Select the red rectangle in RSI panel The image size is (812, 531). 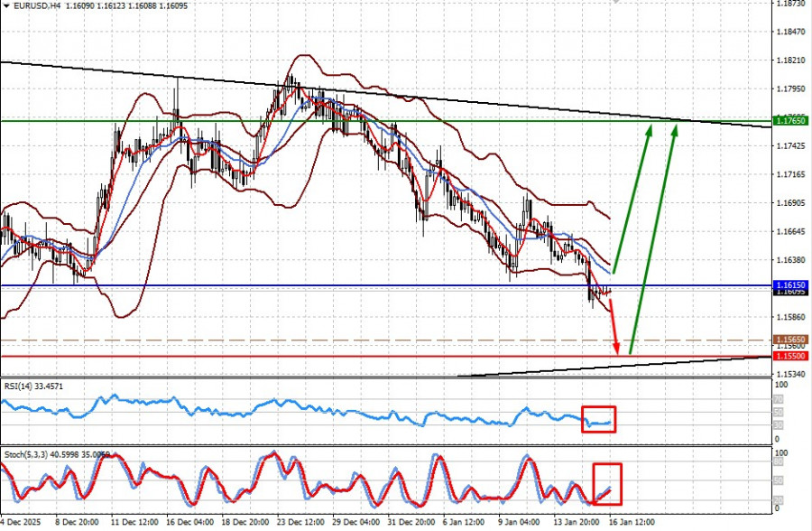pos(598,417)
